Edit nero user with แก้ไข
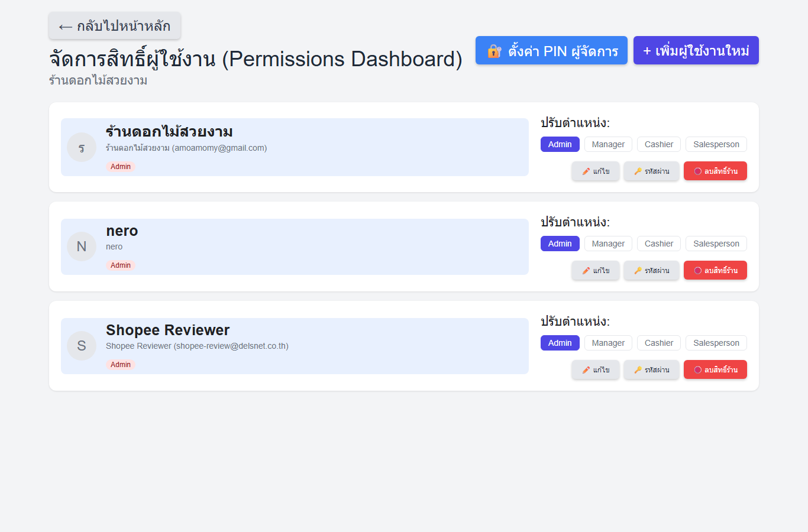 pos(596,270)
